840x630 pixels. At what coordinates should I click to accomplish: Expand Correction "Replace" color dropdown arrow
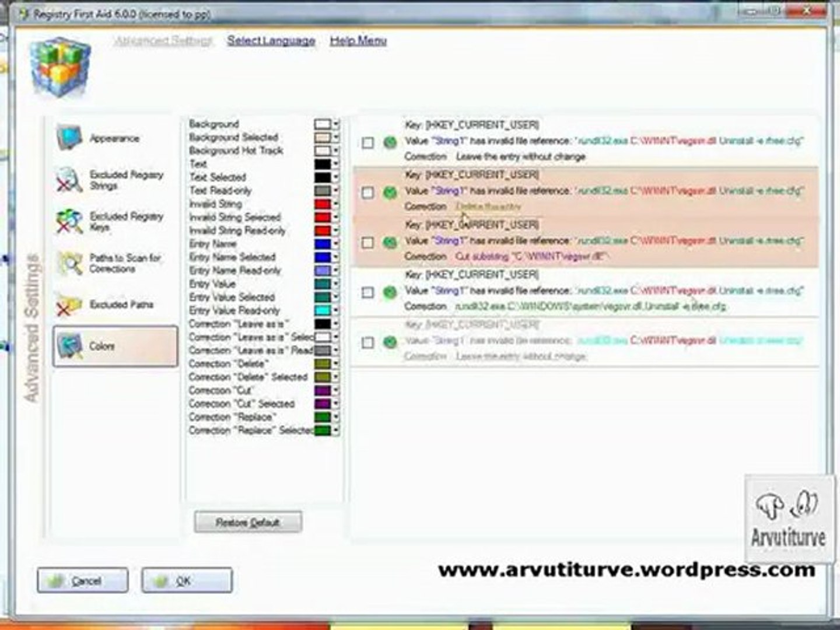pos(335,417)
